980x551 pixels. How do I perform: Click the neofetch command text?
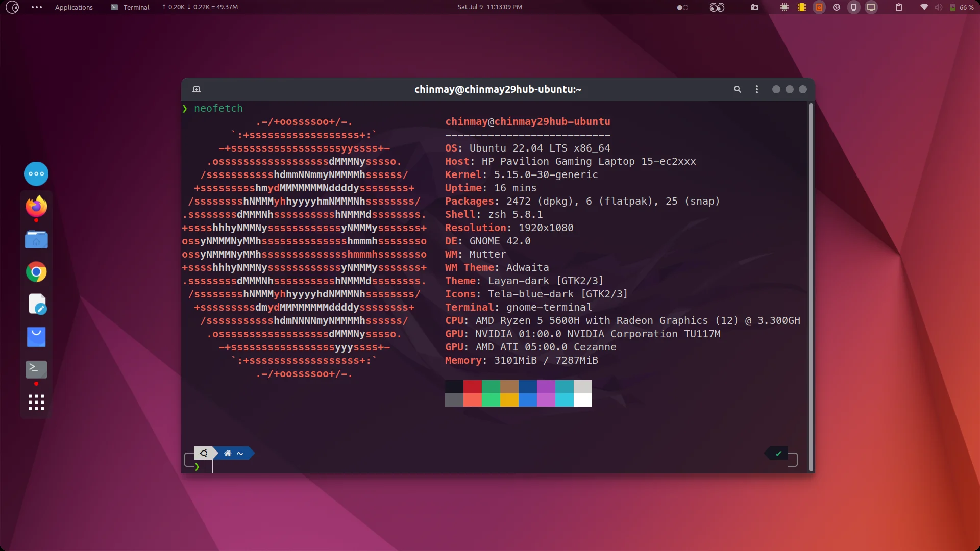coord(218,108)
